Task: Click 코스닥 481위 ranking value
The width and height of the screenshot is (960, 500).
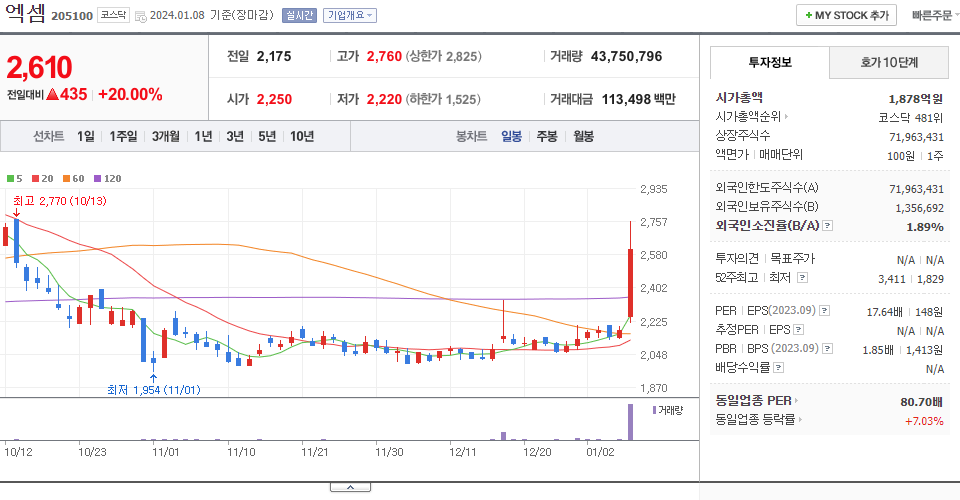Action: pos(910,118)
